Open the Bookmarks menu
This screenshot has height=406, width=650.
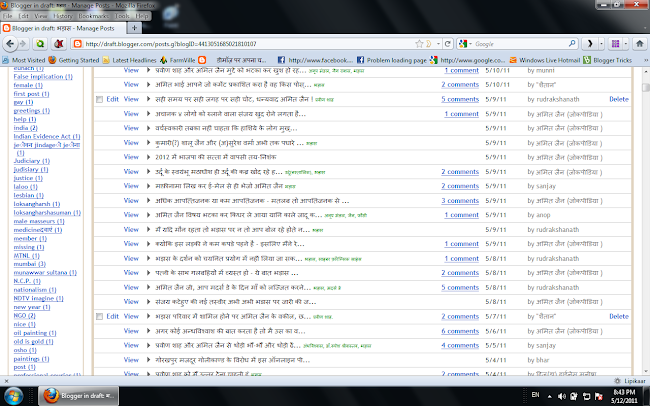coord(93,16)
